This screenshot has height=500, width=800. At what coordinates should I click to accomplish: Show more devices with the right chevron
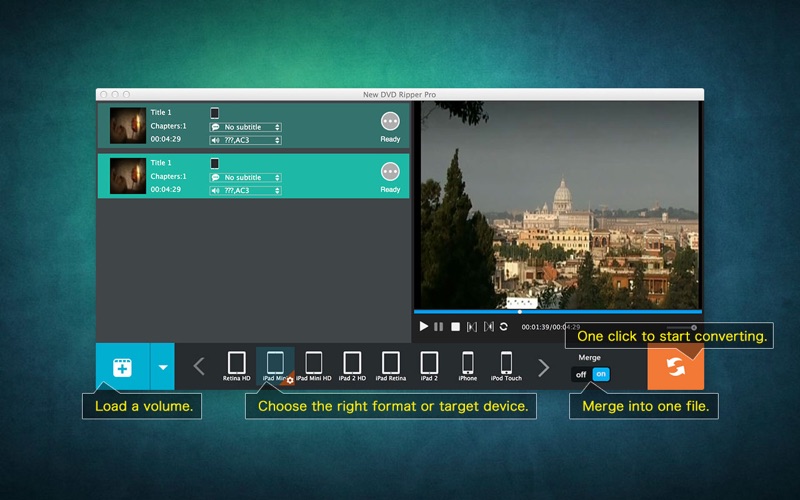click(x=544, y=367)
